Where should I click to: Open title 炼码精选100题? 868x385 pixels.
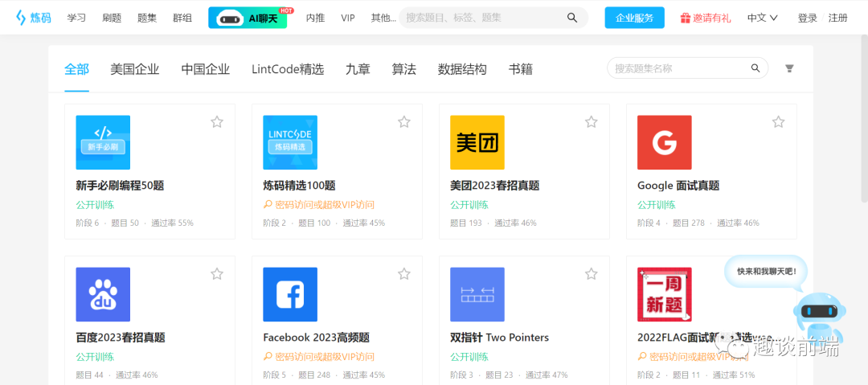pyautogui.click(x=299, y=186)
